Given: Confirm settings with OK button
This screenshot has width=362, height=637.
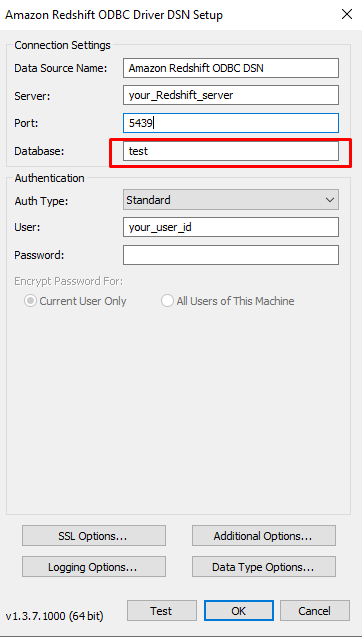Looking at the screenshot, I should click(239, 611).
